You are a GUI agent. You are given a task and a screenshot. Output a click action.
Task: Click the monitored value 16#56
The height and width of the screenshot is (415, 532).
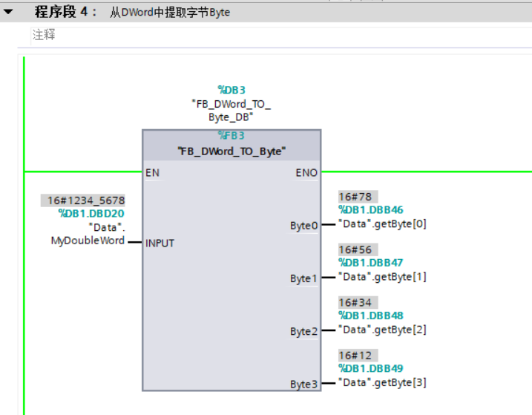(358, 249)
